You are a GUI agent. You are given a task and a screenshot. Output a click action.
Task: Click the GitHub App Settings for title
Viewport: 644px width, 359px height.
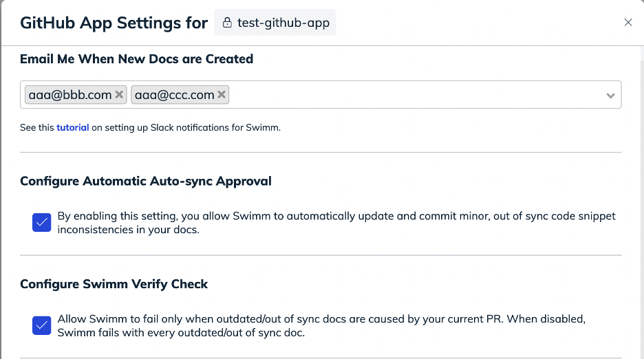(x=114, y=23)
